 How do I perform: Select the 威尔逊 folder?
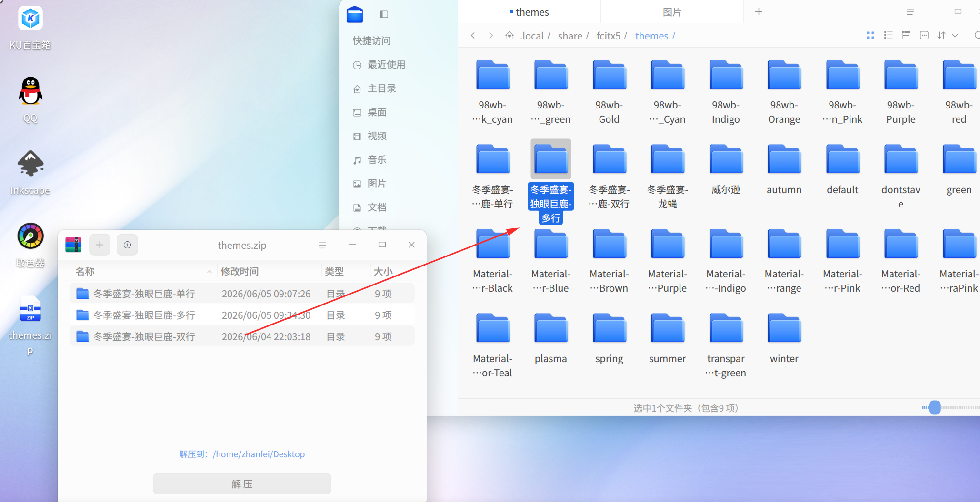coord(726,169)
